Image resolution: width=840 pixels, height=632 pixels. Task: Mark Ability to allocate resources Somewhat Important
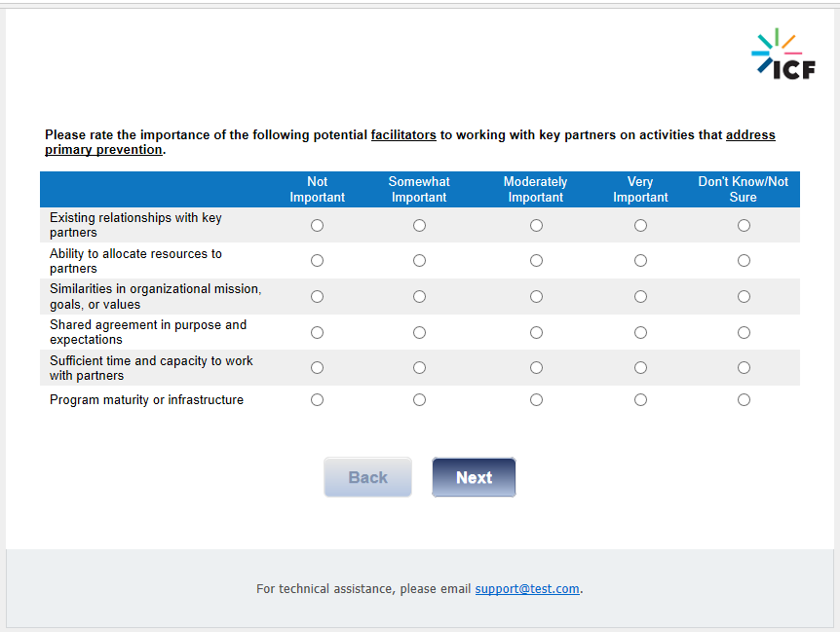[419, 261]
